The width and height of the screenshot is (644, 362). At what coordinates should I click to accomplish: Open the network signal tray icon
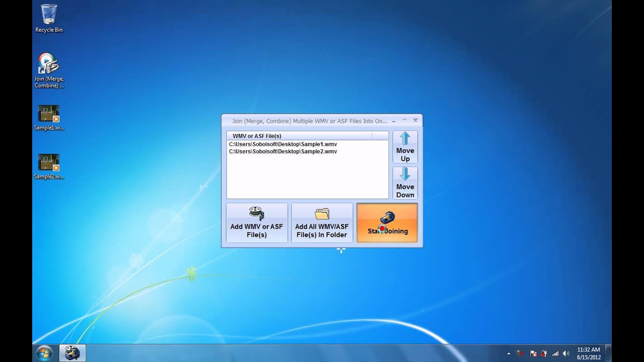pos(555,353)
